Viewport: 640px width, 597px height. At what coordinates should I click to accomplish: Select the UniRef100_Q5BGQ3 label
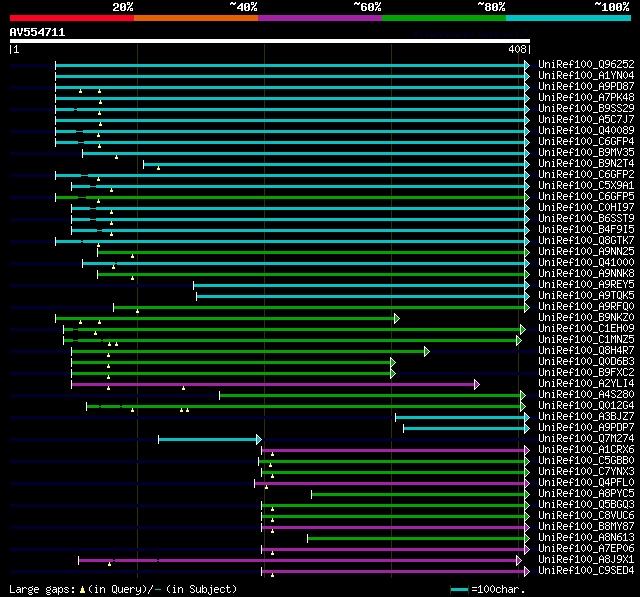(x=586, y=505)
